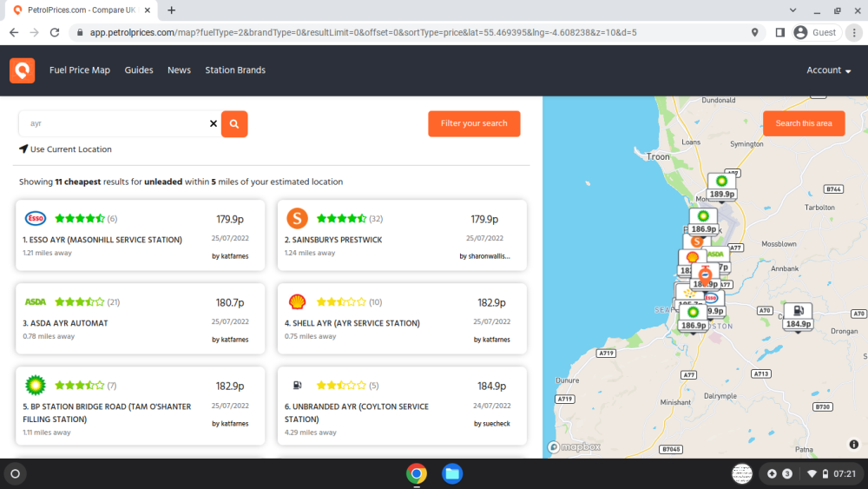This screenshot has height=489, width=868.
Task: Open Fuel Price Map page
Action: click(80, 70)
